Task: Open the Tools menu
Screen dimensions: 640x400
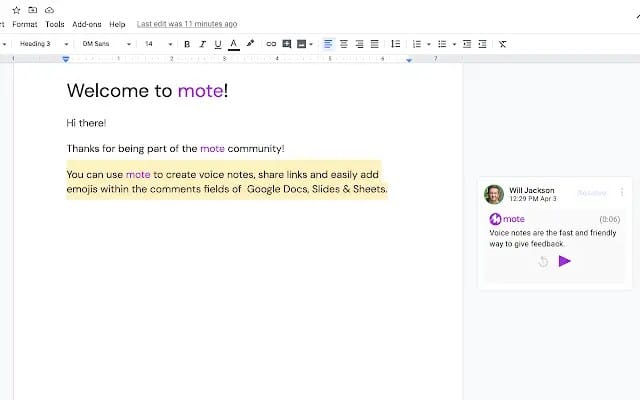Action: click(x=55, y=23)
